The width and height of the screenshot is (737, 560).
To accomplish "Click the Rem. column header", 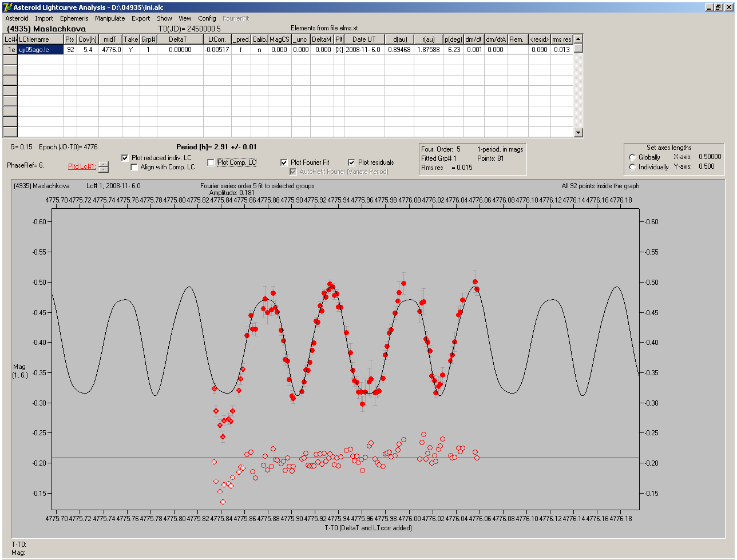I will coord(518,39).
